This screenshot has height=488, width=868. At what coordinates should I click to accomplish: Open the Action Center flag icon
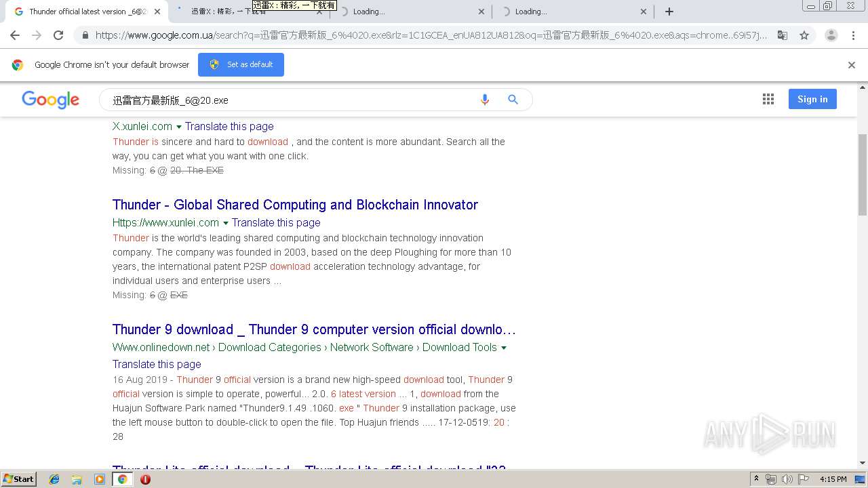[802, 479]
